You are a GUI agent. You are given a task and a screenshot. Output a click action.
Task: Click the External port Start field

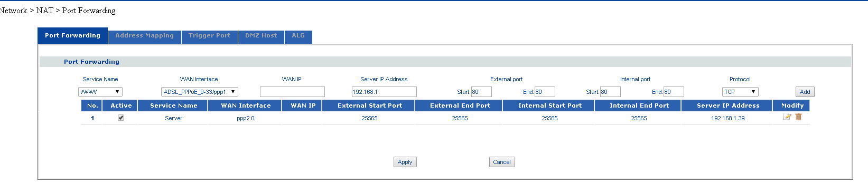481,92
